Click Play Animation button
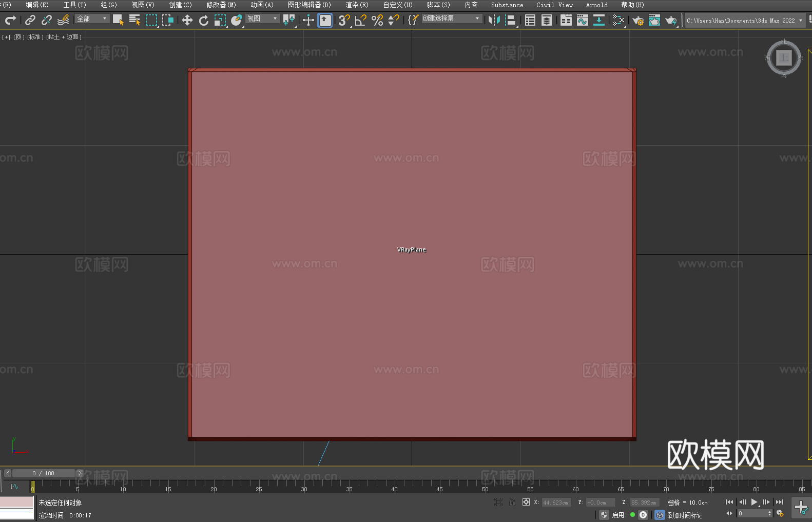The image size is (812, 522). tap(754, 502)
